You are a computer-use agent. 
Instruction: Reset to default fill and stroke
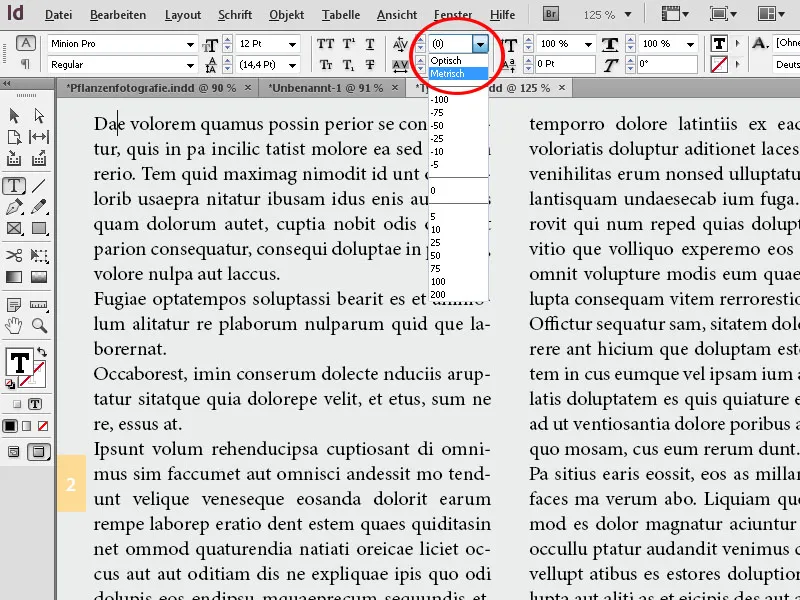tap(10, 384)
